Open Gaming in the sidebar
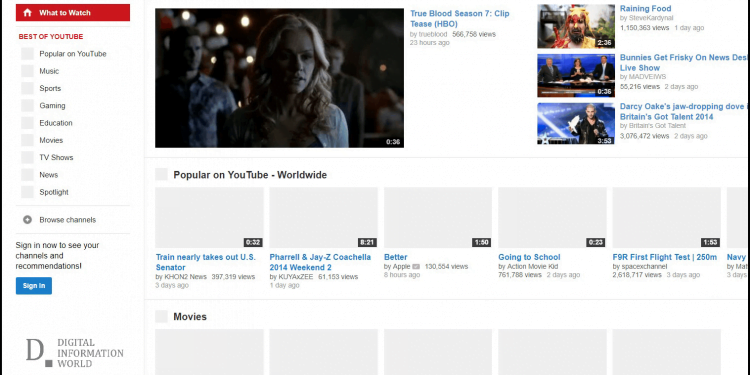The height and width of the screenshot is (375, 750). (52, 105)
